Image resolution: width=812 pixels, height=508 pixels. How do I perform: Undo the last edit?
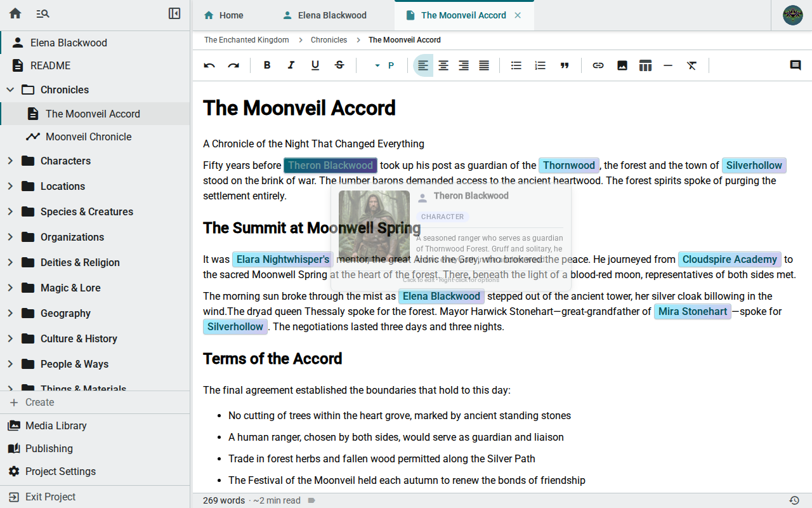(209, 65)
